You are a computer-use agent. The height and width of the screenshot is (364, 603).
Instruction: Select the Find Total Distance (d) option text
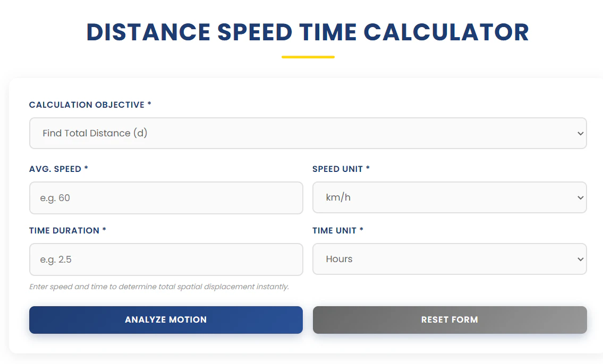coord(95,133)
